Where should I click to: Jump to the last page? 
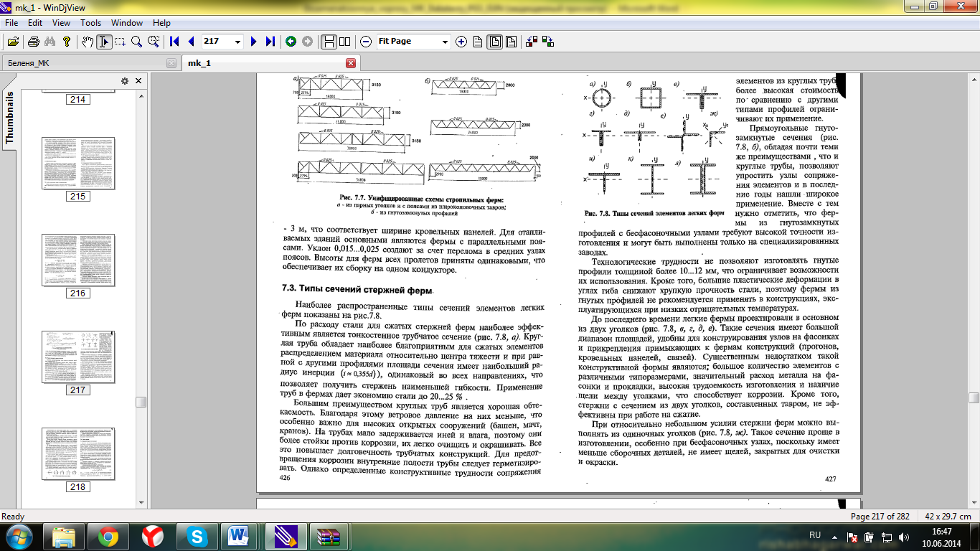click(270, 42)
